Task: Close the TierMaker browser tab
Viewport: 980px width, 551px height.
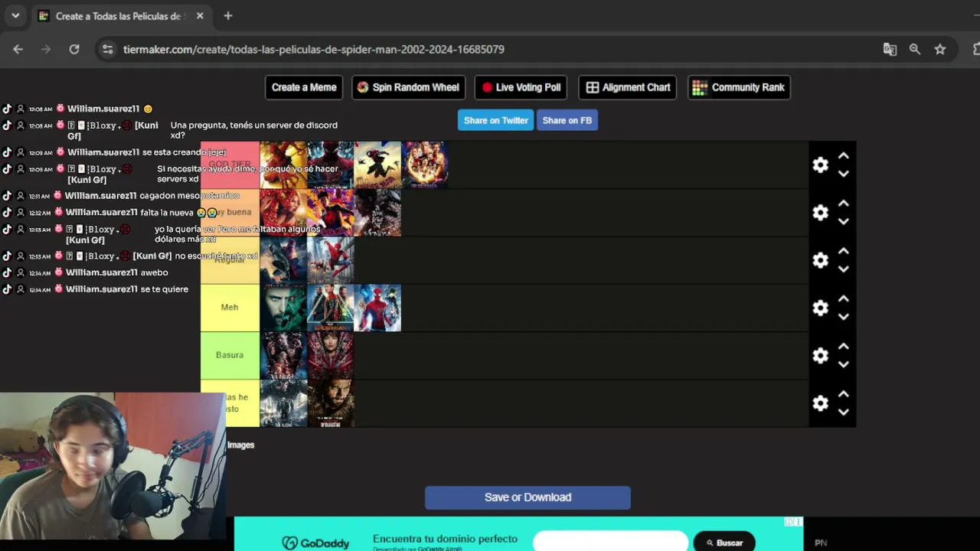Action: point(200,16)
